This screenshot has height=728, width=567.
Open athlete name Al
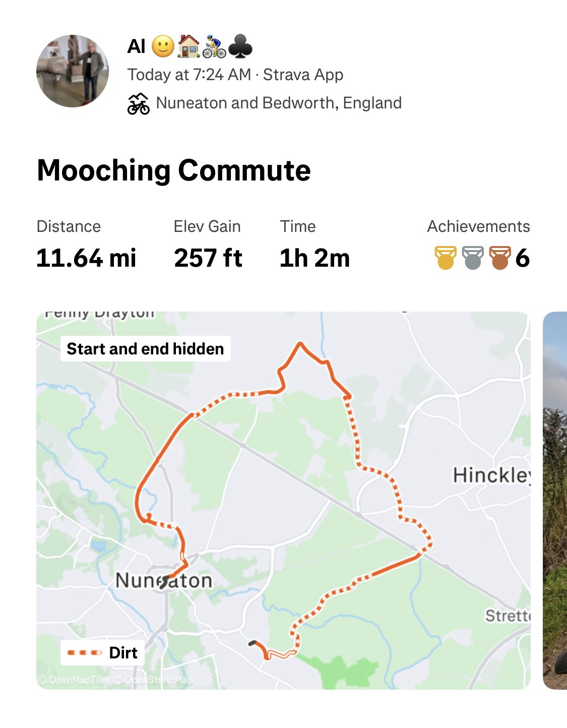tap(136, 46)
